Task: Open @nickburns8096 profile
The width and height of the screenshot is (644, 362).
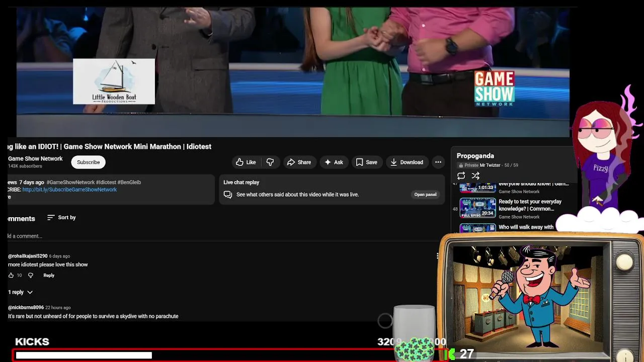Action: tap(26, 308)
